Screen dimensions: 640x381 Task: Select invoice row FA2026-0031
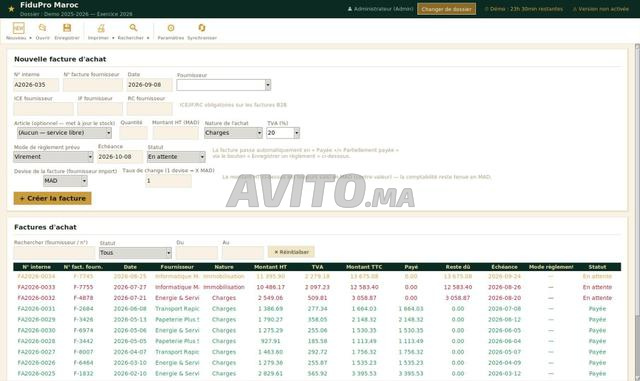[x=317, y=309]
